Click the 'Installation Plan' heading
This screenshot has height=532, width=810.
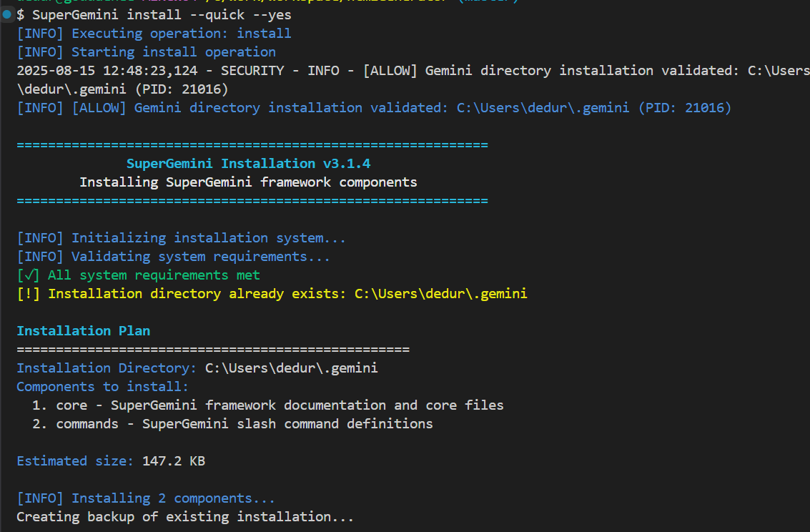coord(83,331)
